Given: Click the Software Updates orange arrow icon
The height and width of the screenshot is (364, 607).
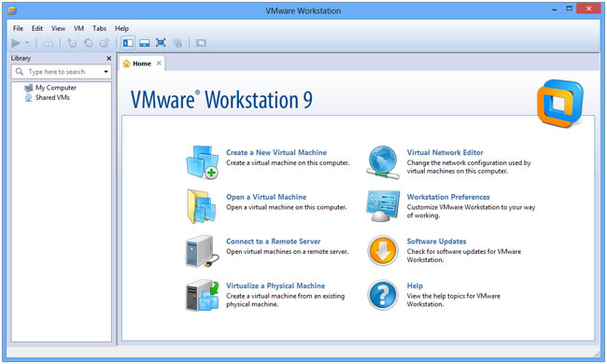Looking at the screenshot, I should click(x=383, y=251).
